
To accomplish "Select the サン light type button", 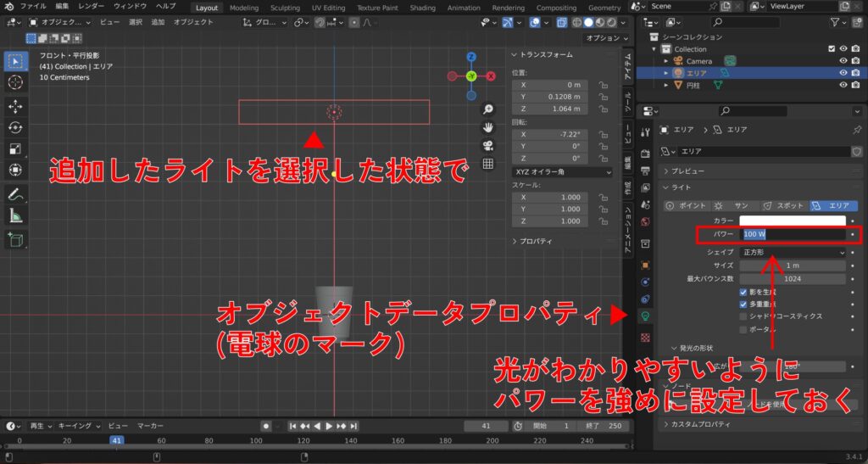I will (x=733, y=205).
